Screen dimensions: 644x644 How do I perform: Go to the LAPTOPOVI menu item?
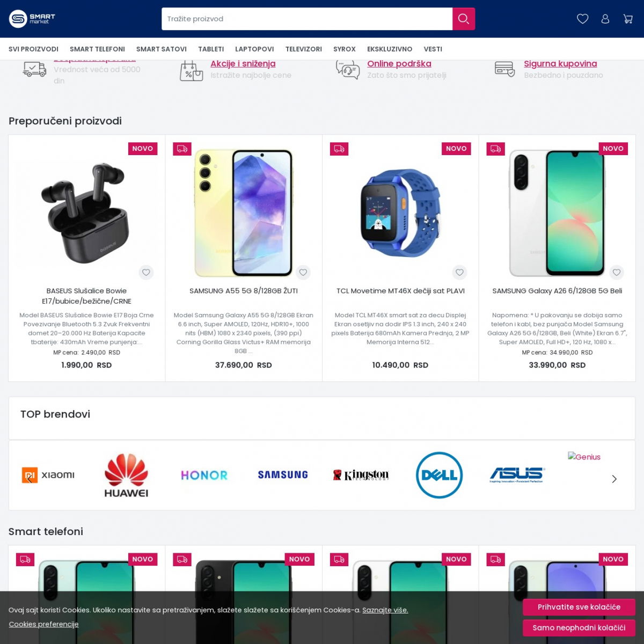coord(254,49)
